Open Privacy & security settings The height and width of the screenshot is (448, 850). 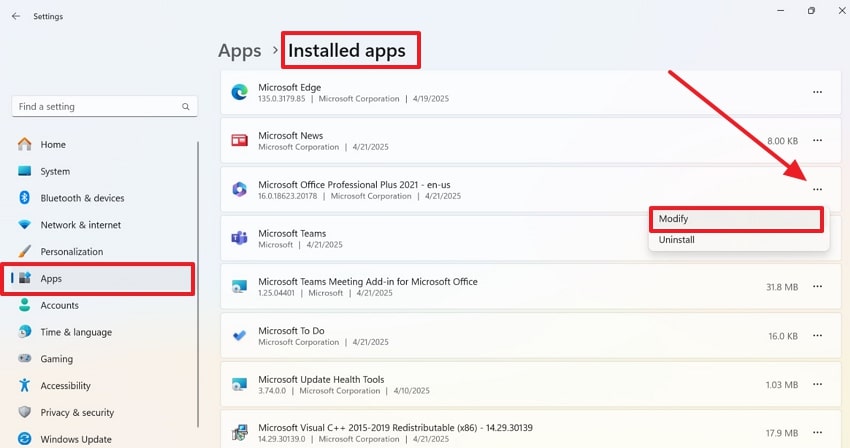click(x=103, y=412)
